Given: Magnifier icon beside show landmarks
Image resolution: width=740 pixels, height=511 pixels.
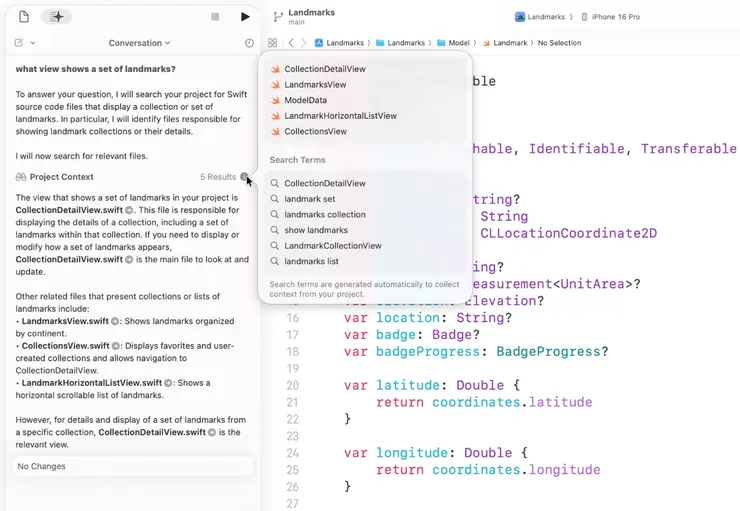Looking at the screenshot, I should click(x=274, y=230).
